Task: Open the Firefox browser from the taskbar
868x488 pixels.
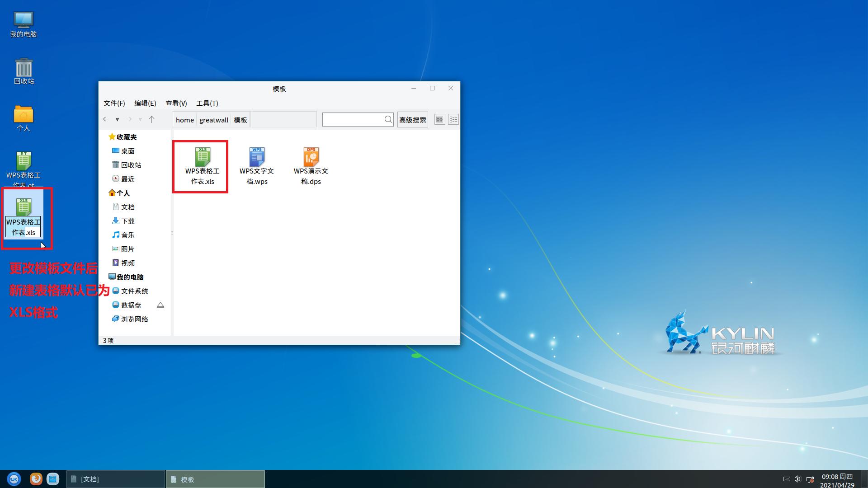Action: pyautogui.click(x=36, y=479)
